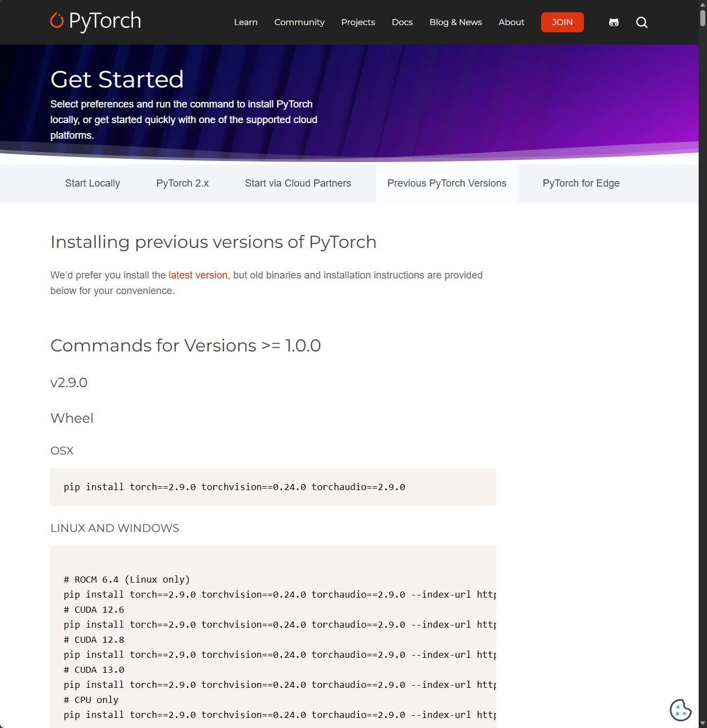Click the scrollbar down arrow
This screenshot has width=707, height=728.
click(x=703, y=724)
